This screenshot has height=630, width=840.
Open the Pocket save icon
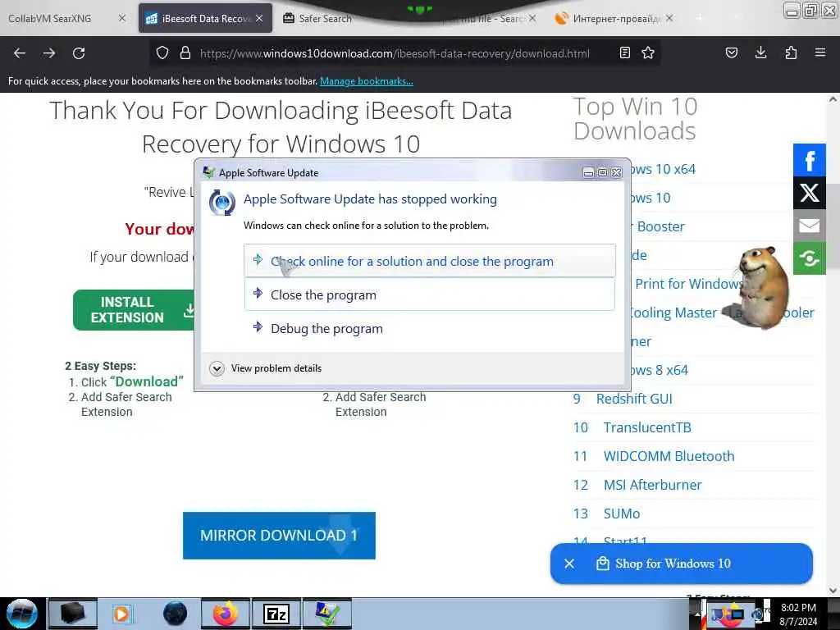coord(731,52)
